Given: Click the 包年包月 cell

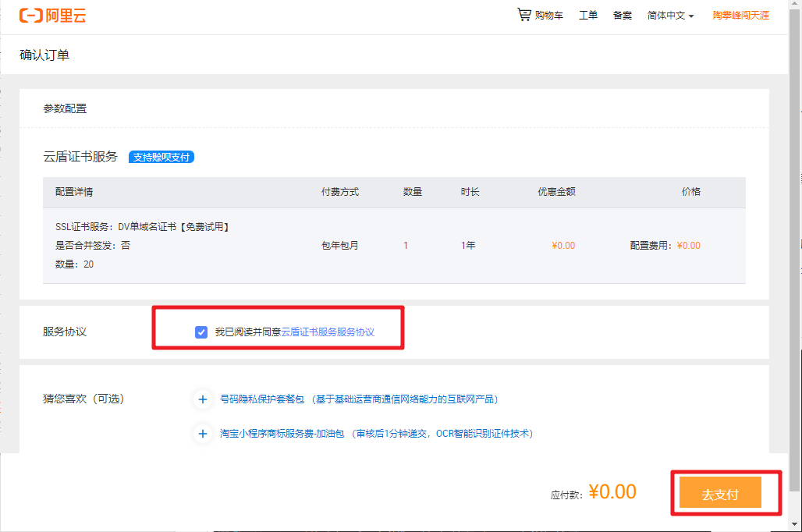Looking at the screenshot, I should 340,246.
